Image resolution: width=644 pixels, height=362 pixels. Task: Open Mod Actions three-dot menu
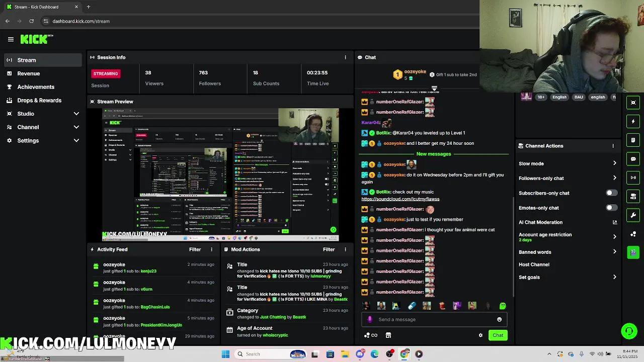click(x=345, y=249)
